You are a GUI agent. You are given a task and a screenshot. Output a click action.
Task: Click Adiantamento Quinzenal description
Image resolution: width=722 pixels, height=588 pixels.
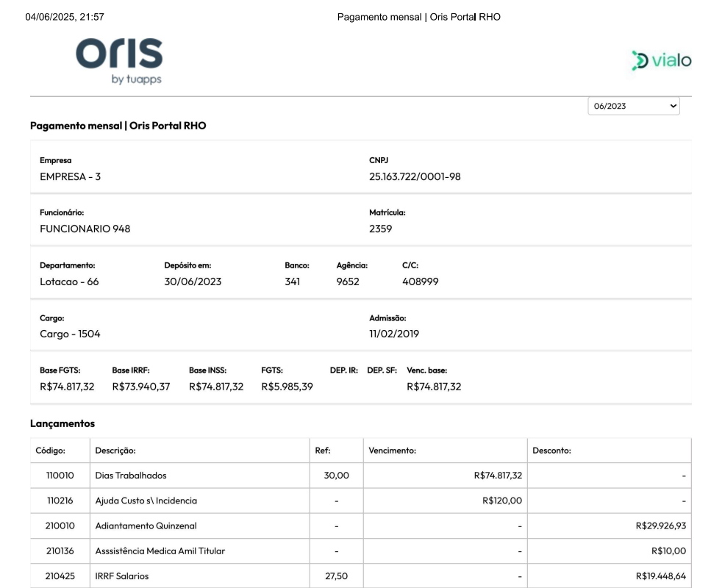point(146,526)
